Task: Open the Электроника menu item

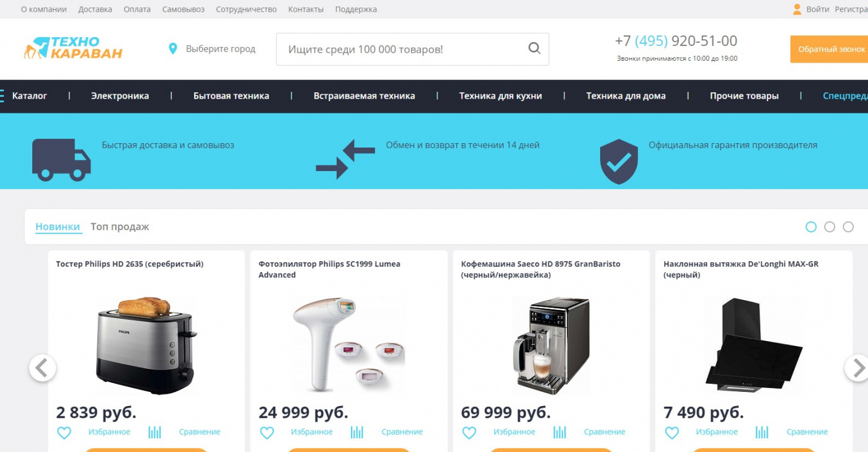Action: coord(120,96)
